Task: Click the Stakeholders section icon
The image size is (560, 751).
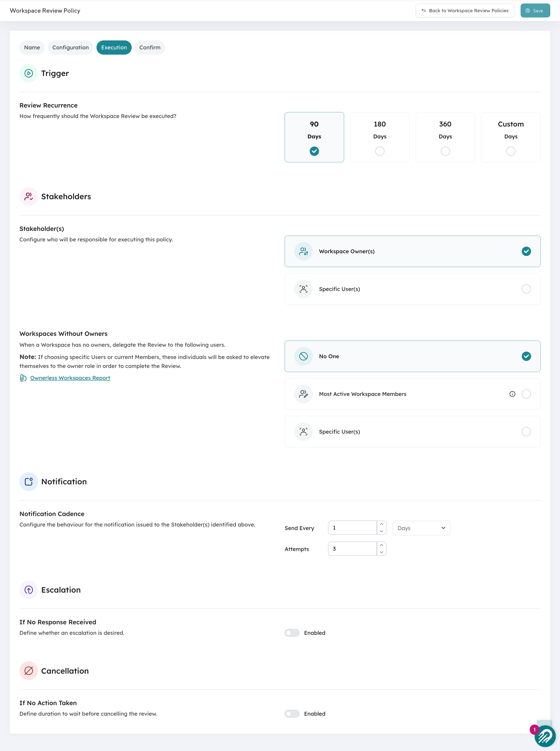Action: (x=29, y=197)
